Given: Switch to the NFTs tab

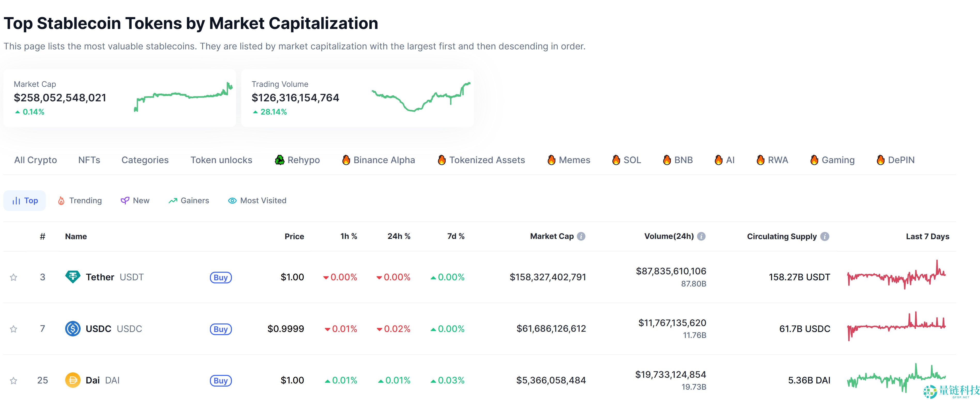Looking at the screenshot, I should point(89,160).
